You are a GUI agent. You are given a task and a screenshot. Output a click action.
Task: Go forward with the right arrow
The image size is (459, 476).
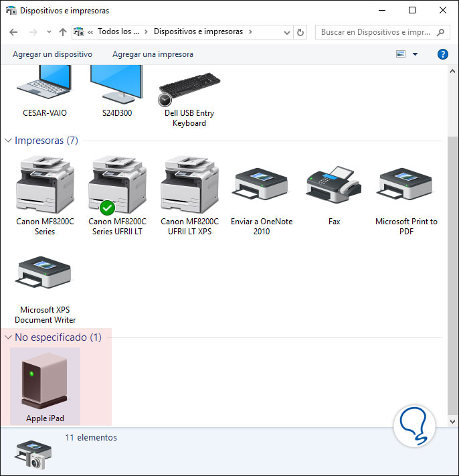pyautogui.click(x=33, y=32)
